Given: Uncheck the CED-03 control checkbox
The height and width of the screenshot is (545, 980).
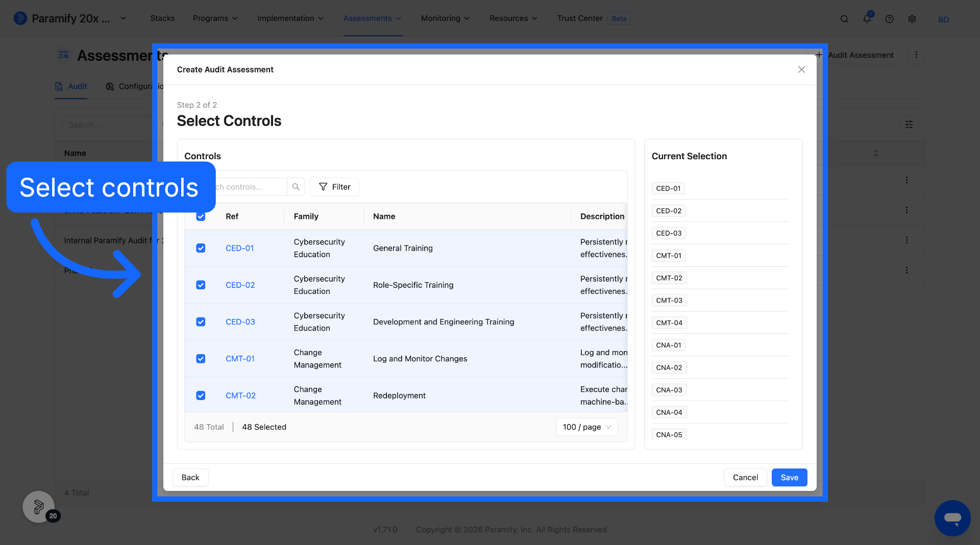Looking at the screenshot, I should (201, 322).
